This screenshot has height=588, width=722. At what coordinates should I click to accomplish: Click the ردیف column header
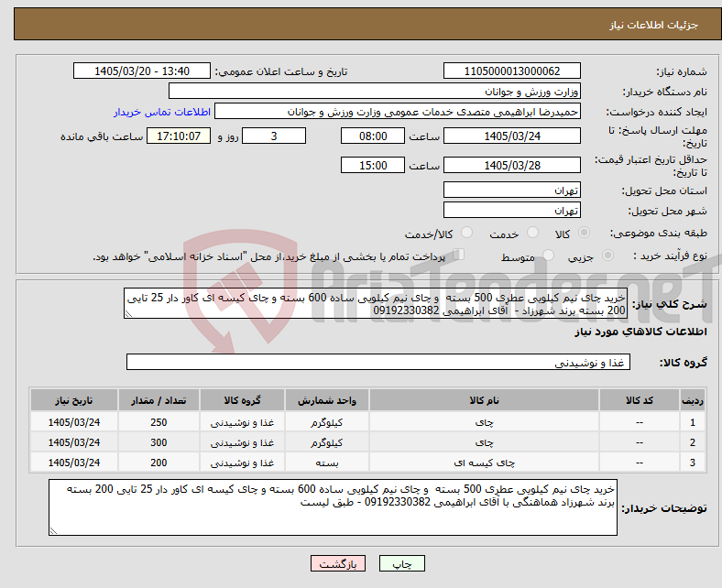click(x=692, y=400)
